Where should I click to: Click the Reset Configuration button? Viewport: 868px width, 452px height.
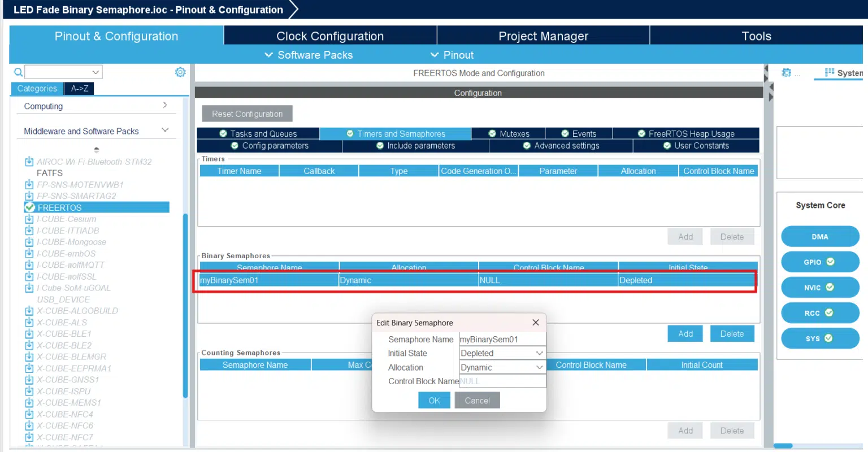point(247,114)
